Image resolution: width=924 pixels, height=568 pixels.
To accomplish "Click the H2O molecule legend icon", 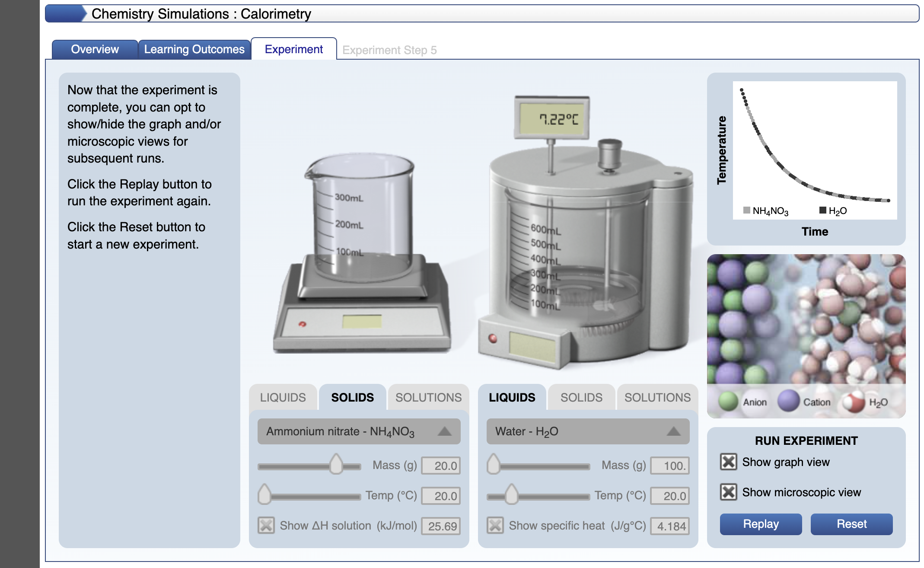I will pyautogui.click(x=853, y=402).
